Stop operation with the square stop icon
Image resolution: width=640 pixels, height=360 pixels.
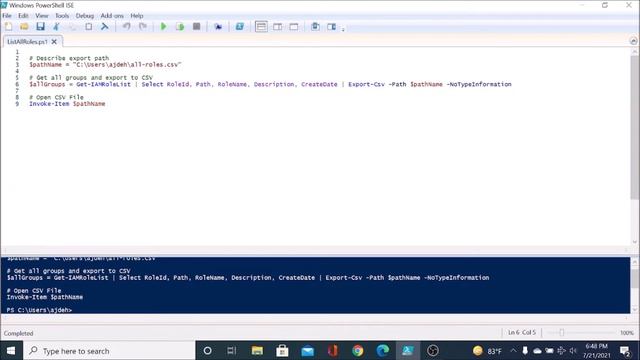click(196, 27)
